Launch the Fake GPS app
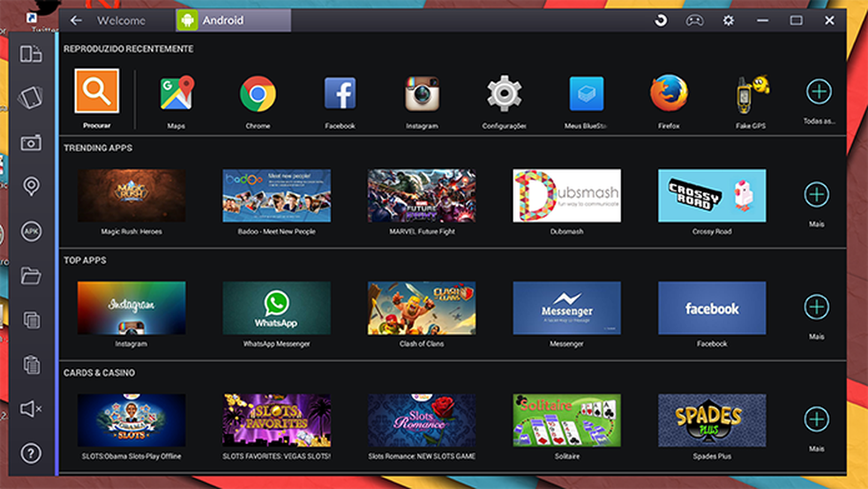This screenshot has height=489, width=868. pos(751,94)
